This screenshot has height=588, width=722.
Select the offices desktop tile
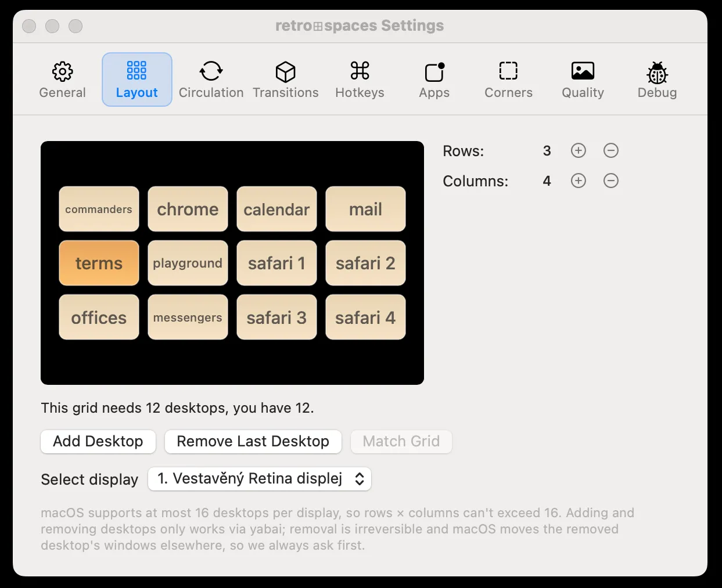[x=99, y=317]
